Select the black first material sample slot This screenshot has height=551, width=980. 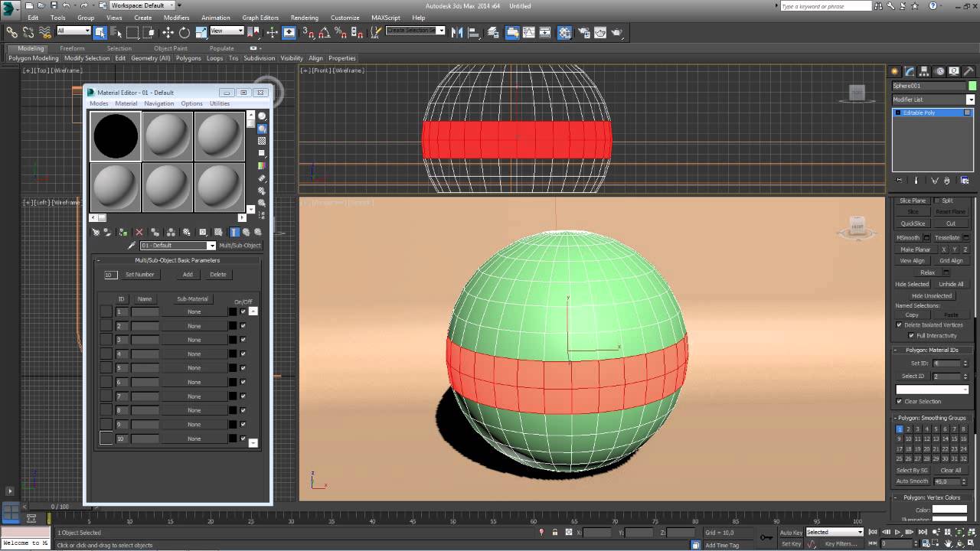pos(116,136)
